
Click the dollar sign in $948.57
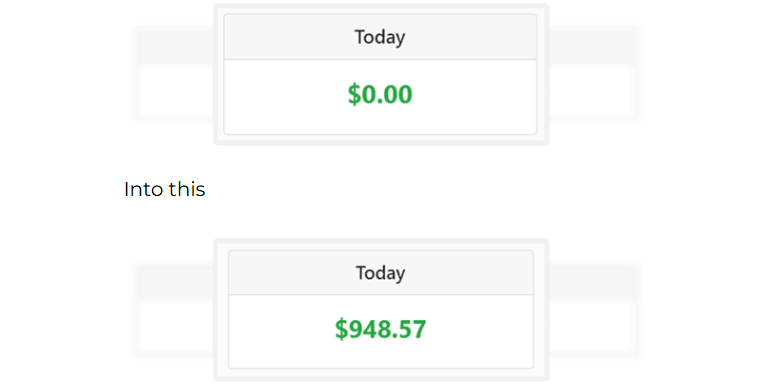341,329
